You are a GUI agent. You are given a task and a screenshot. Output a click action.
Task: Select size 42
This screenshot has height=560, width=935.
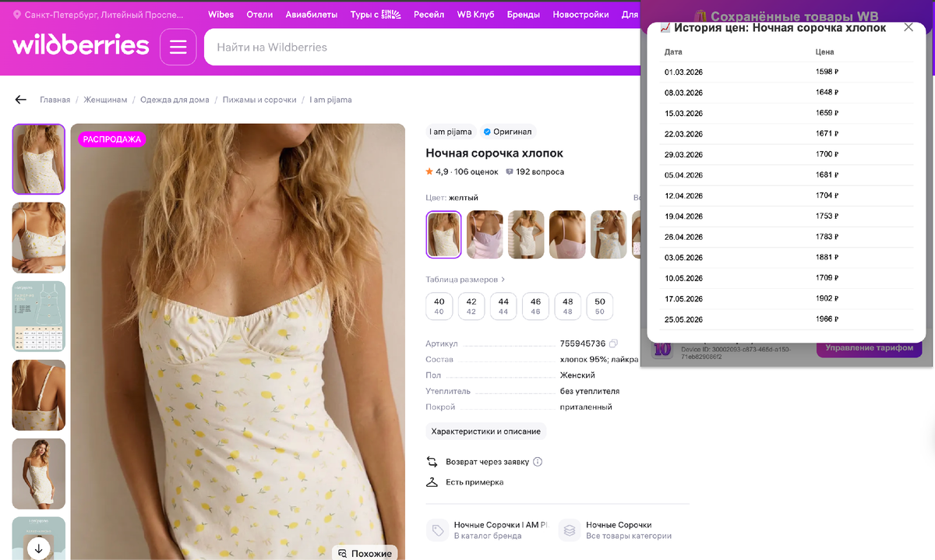coord(471,306)
